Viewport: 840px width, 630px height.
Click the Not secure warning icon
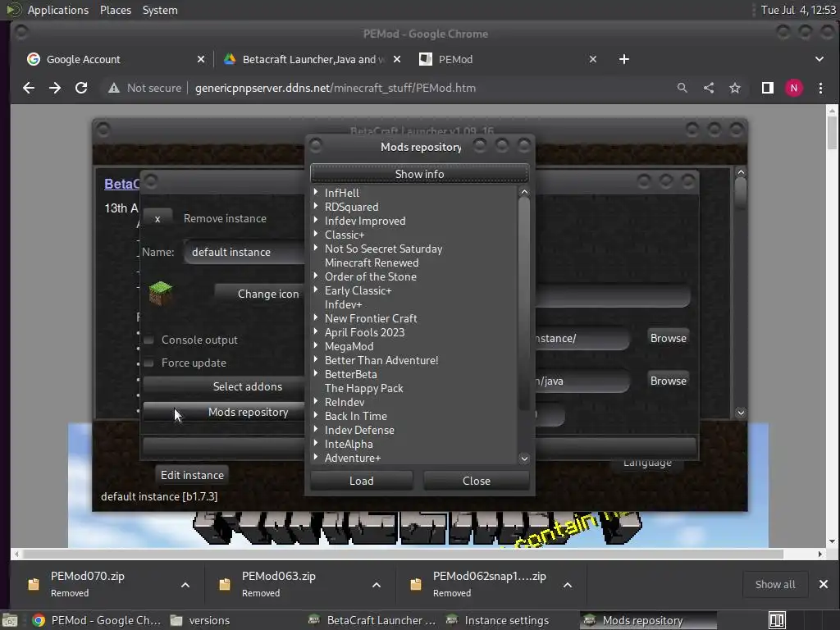pos(113,88)
